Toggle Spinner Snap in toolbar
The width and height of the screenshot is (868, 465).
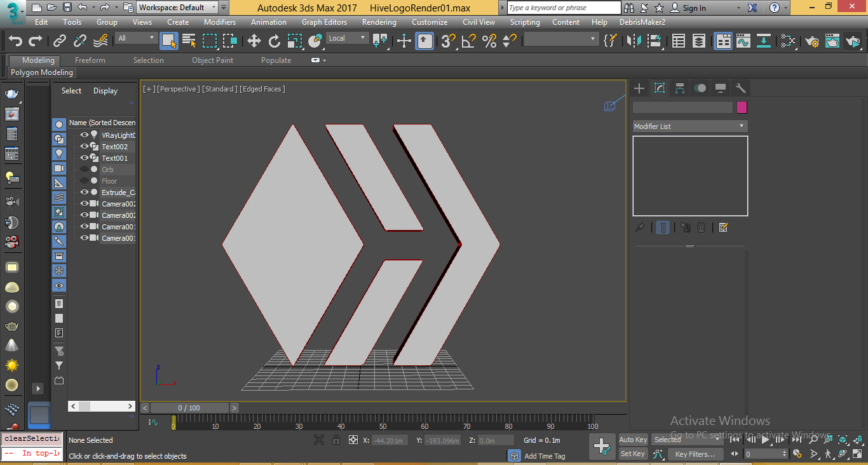[510, 41]
